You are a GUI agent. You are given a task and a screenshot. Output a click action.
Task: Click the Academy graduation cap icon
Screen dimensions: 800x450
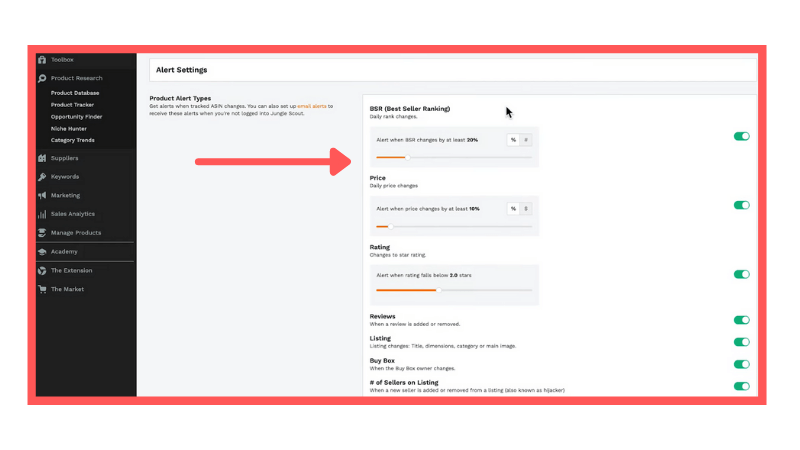[x=42, y=252]
